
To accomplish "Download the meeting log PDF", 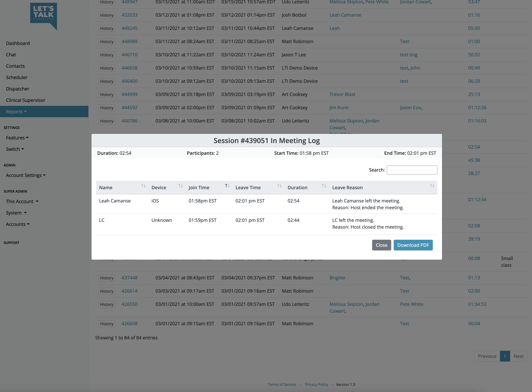I will (x=413, y=245).
